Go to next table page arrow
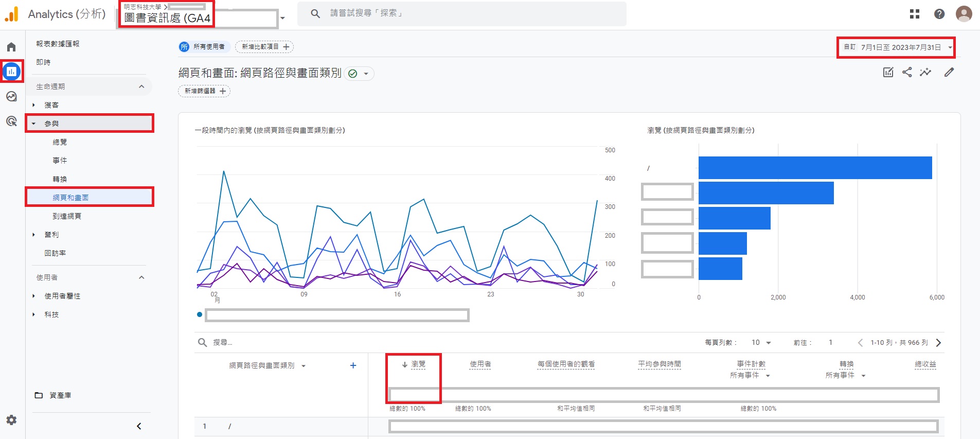980x439 pixels. click(938, 343)
